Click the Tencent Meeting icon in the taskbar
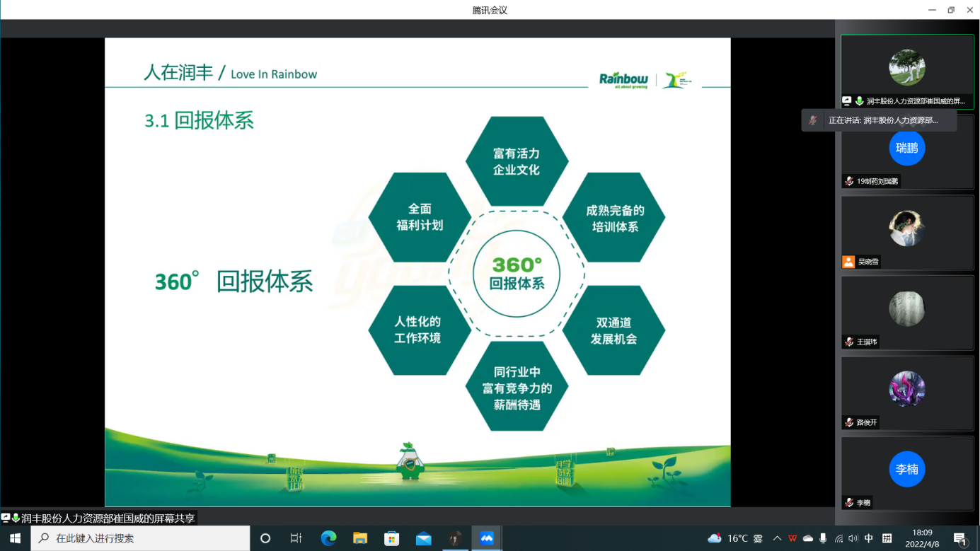This screenshot has width=980, height=551. 487,538
